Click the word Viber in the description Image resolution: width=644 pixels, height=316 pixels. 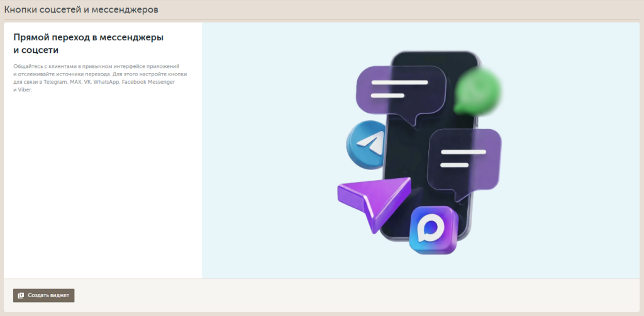point(24,90)
